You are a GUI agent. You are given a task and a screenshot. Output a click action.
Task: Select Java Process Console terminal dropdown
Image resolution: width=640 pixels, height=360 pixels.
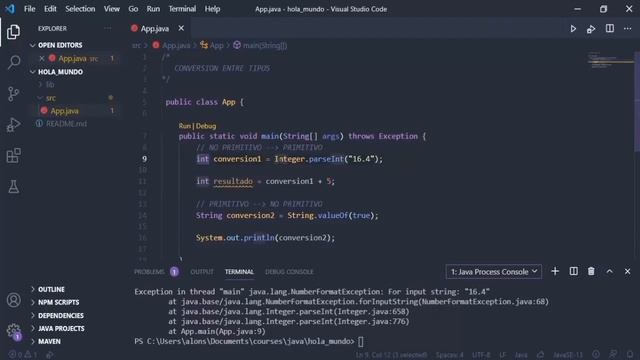tap(493, 272)
